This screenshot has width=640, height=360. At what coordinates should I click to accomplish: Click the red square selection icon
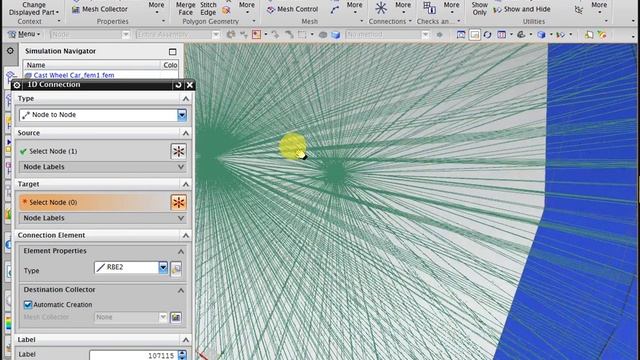[x=256, y=35]
